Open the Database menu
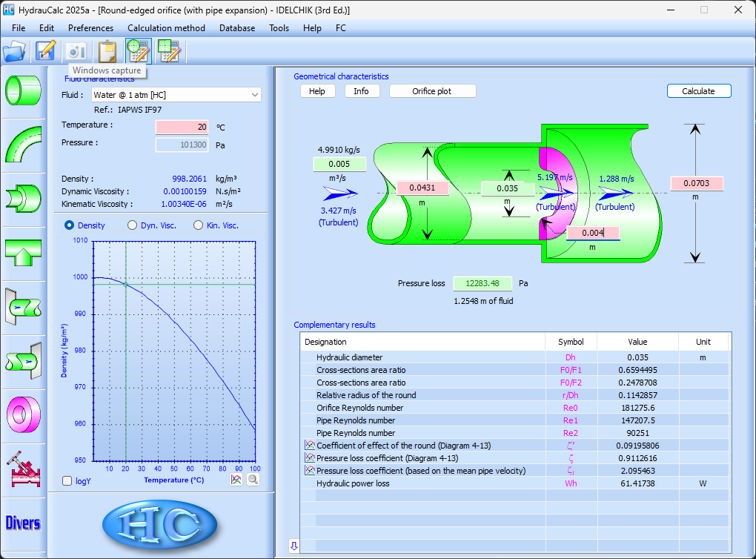The width and height of the screenshot is (756, 559). click(237, 28)
